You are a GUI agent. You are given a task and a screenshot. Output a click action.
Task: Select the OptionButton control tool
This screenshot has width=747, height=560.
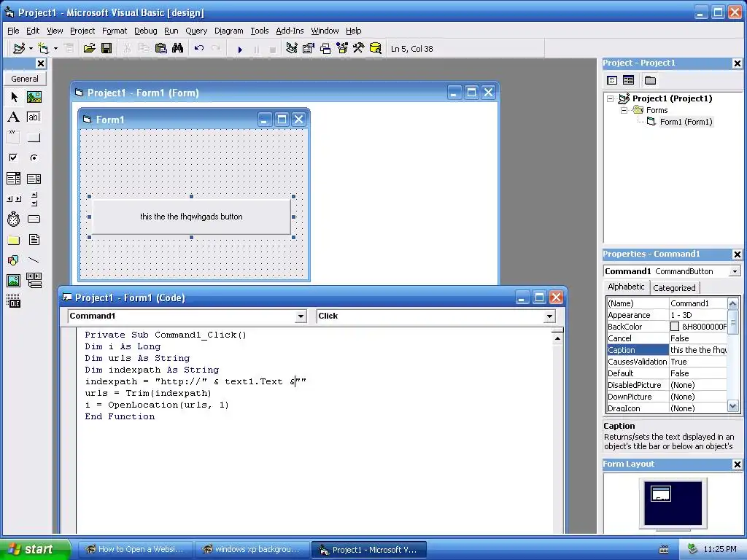[x=34, y=157]
